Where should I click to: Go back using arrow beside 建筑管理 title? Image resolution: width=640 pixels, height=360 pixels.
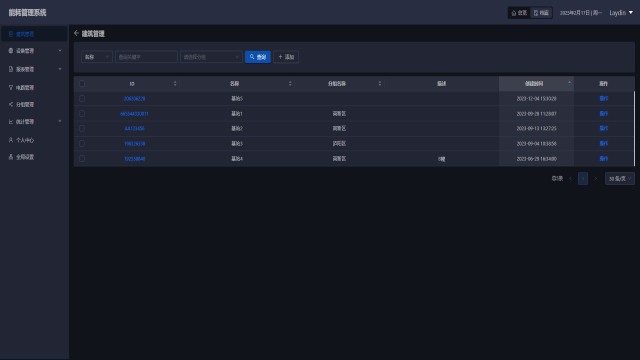click(x=76, y=33)
